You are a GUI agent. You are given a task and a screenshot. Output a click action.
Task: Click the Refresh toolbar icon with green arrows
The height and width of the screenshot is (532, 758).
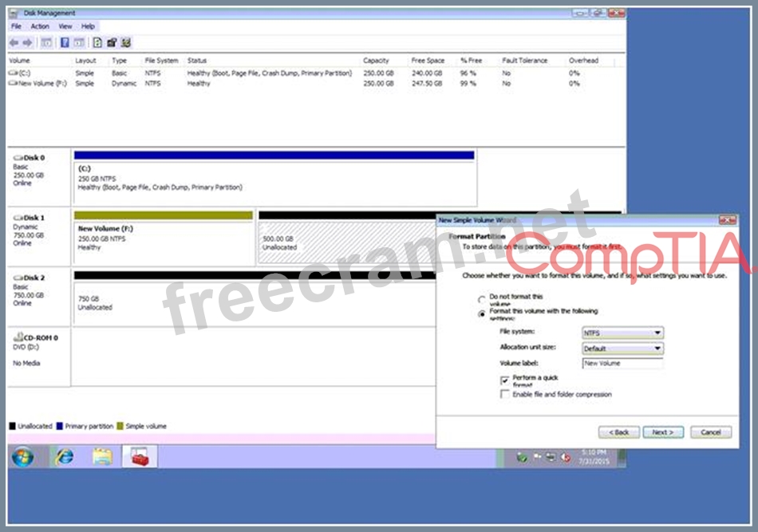click(97, 43)
